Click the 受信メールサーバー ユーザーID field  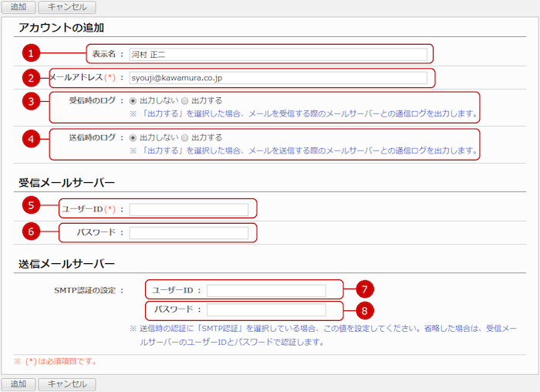189,209
